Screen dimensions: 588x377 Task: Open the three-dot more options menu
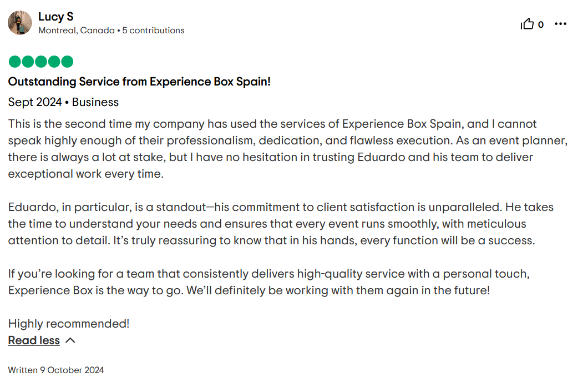tap(561, 24)
